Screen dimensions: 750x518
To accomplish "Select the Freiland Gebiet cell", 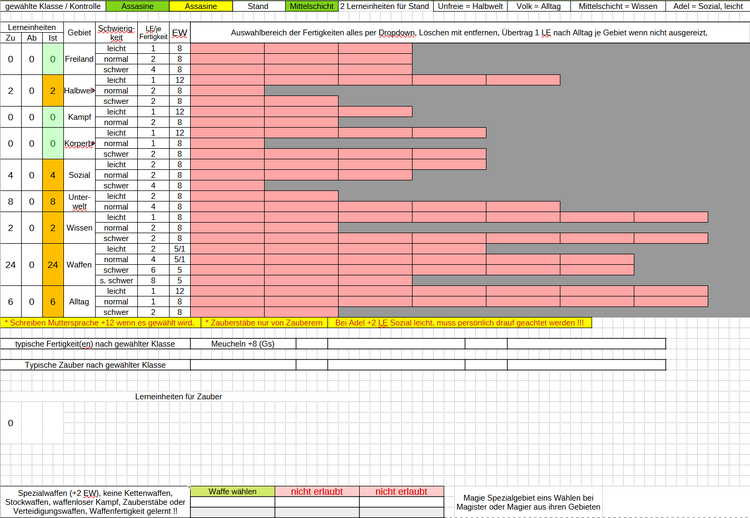I will point(79,60).
